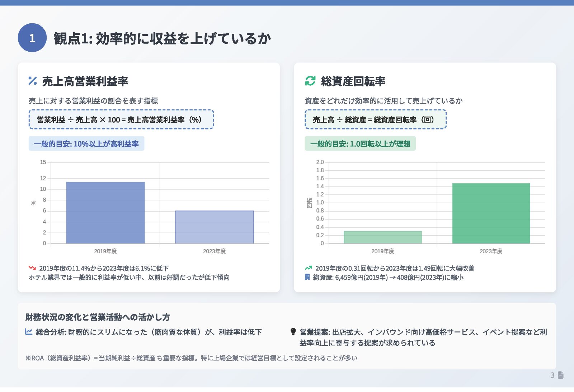The height and width of the screenshot is (392, 574).
Task: Click the text 2019年度の0.31回転から2023年度は1.49回転に大幅改善
Action: 395,268
